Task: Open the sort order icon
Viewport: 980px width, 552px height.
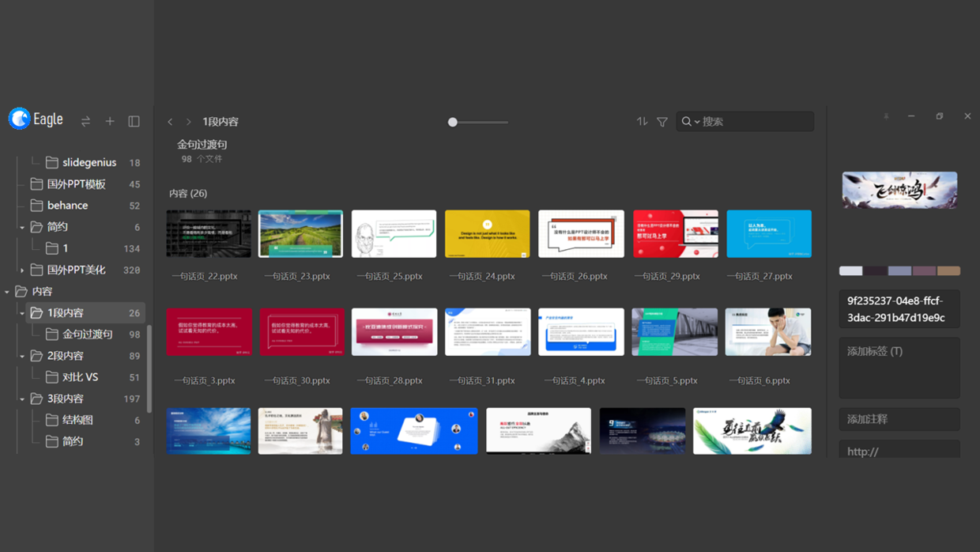Action: 642,122
